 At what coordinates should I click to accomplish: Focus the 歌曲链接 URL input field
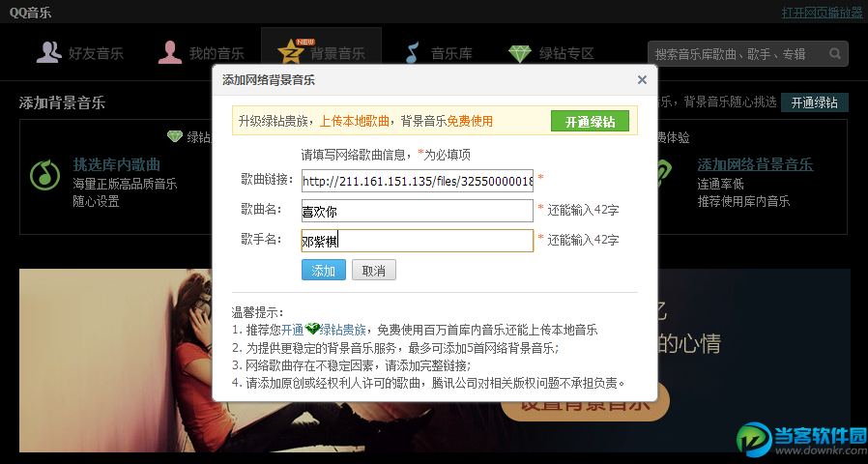418,181
